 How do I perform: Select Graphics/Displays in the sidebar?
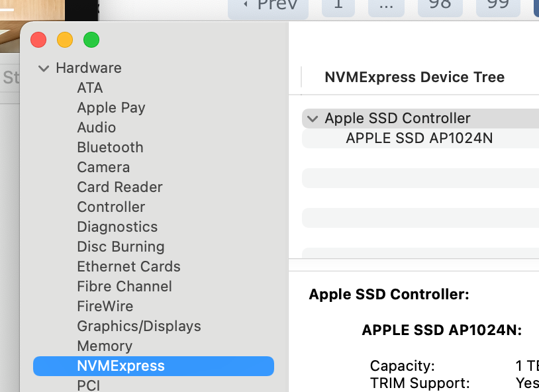click(139, 326)
